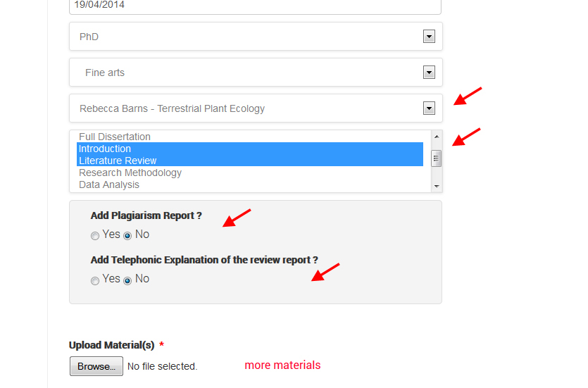Click the more materials link
The width and height of the screenshot is (588, 388).
coord(282,365)
